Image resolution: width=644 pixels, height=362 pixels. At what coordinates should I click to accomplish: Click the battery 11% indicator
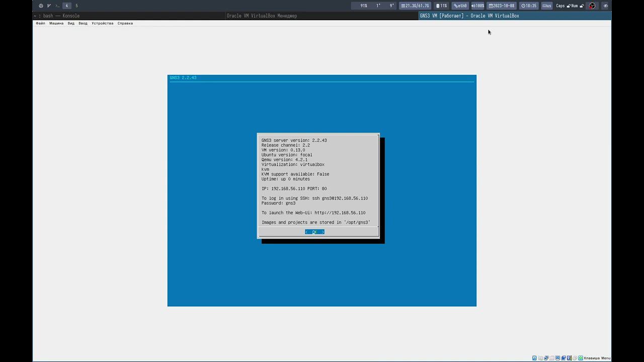click(441, 6)
